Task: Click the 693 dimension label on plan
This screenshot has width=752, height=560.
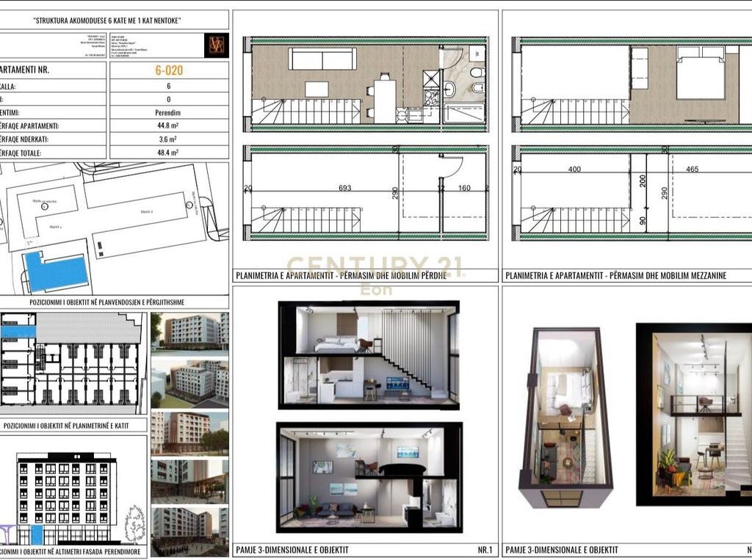Action: pos(345,188)
